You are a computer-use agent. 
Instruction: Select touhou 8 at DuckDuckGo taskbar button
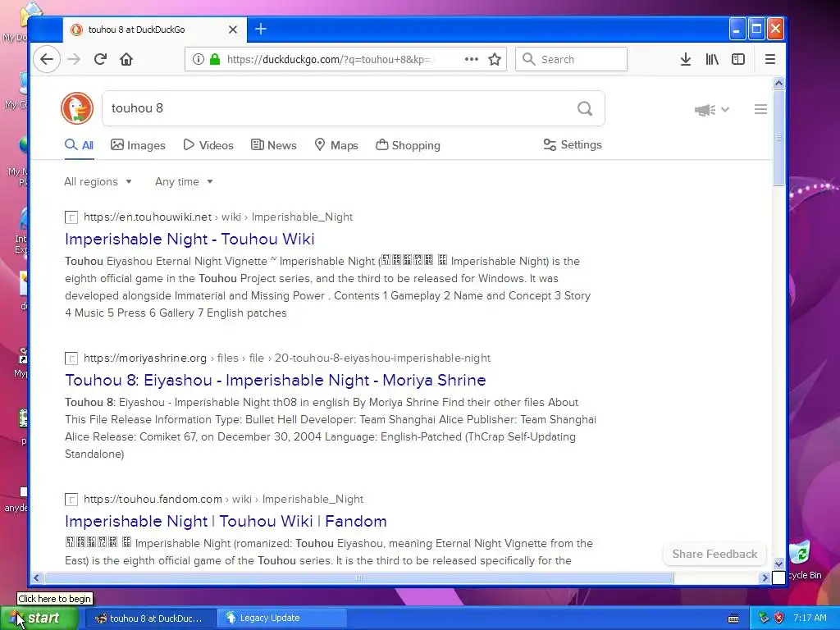[151, 619]
